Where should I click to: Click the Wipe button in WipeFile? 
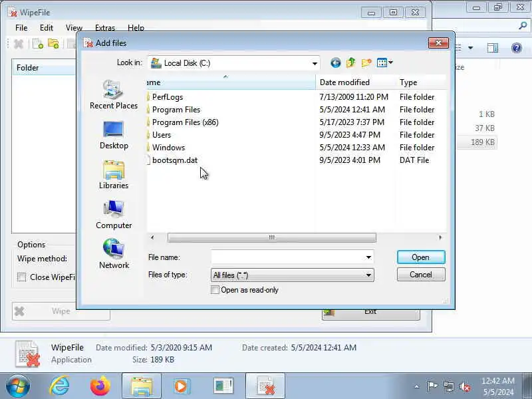pyautogui.click(x=61, y=311)
